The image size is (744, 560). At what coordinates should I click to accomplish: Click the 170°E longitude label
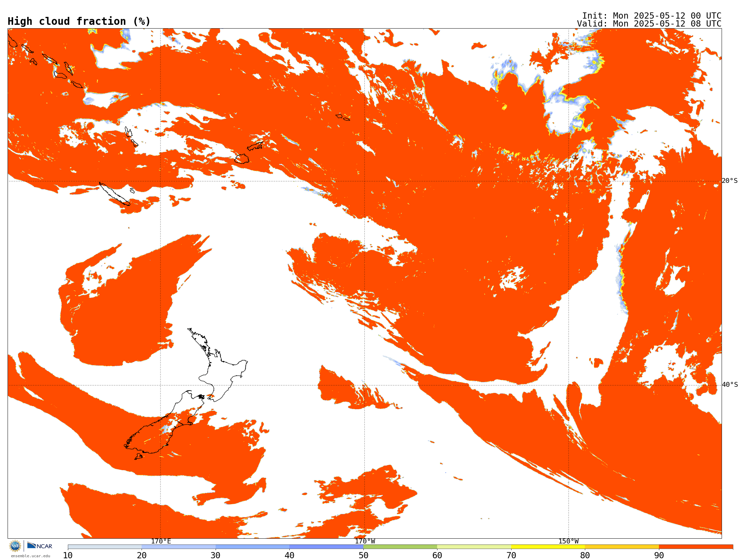click(x=161, y=541)
